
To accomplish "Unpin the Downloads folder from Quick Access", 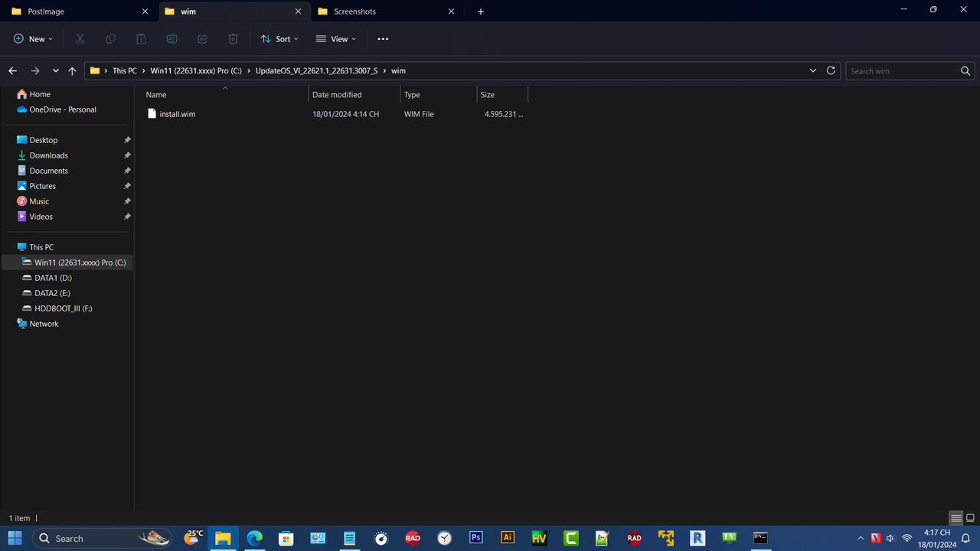I will pyautogui.click(x=127, y=155).
